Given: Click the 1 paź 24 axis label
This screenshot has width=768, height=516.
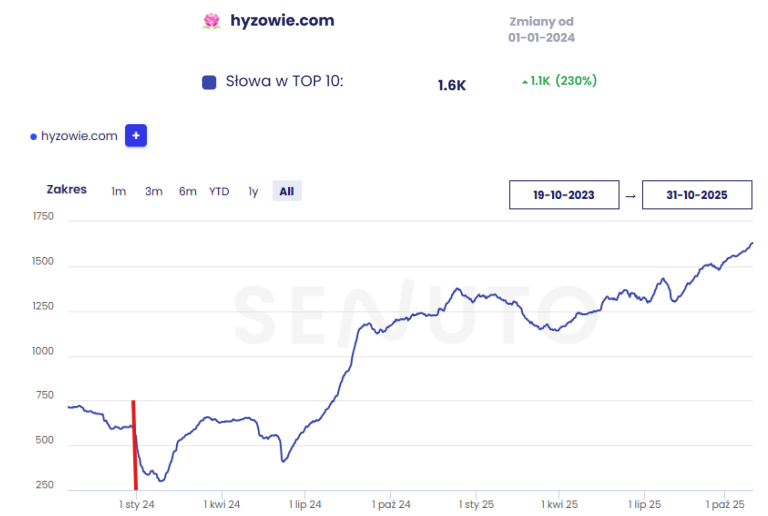Looking at the screenshot, I should coord(391,504).
